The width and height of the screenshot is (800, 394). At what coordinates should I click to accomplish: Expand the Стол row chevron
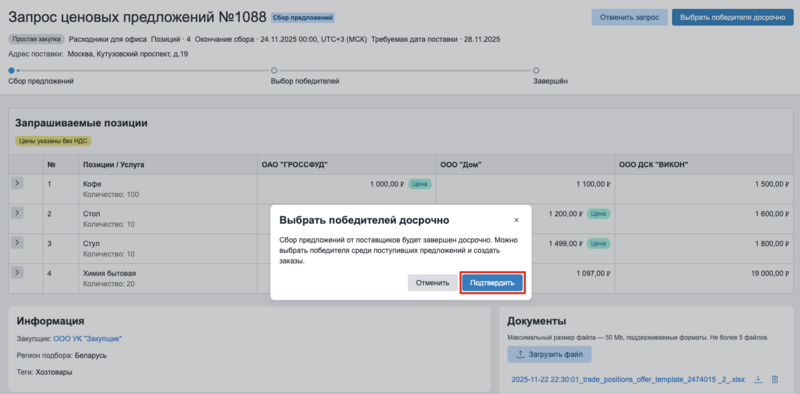point(17,213)
